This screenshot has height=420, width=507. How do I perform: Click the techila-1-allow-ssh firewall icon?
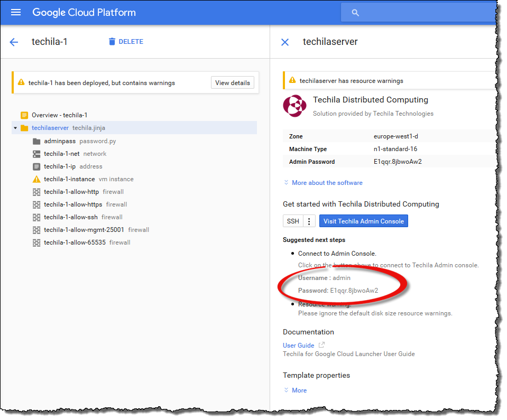(x=36, y=217)
